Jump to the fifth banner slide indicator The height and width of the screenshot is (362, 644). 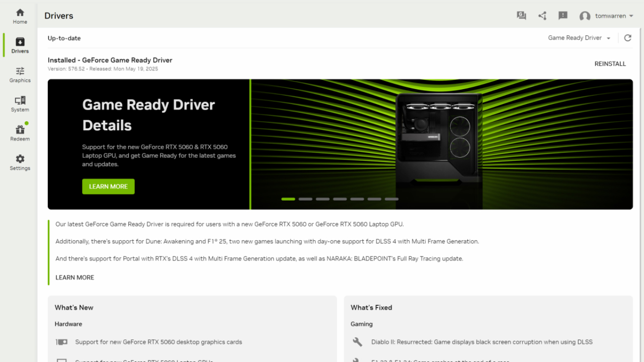[x=357, y=199]
